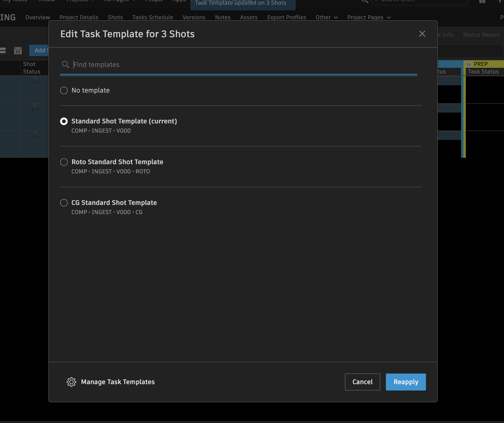Click the list view icon in the toolbar
Viewport: 504px width, 423px height.
coord(3,50)
